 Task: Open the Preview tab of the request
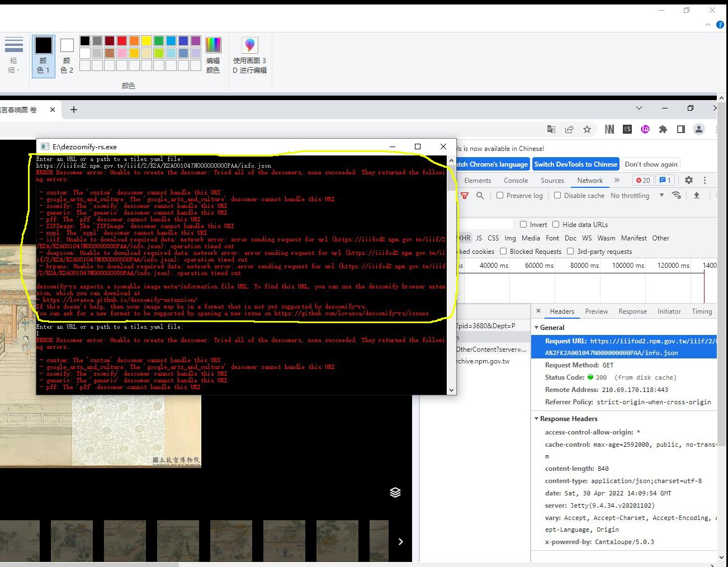pyautogui.click(x=596, y=311)
